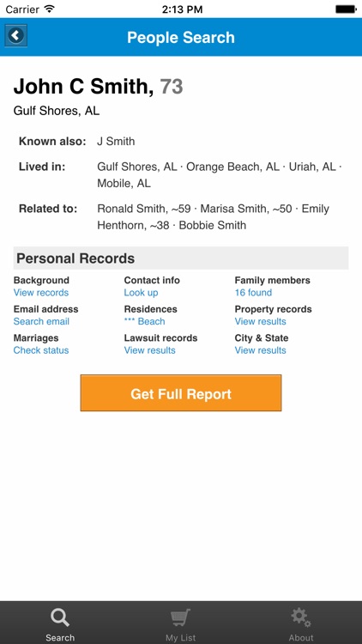Tap the John C Smith name heading

click(x=84, y=86)
